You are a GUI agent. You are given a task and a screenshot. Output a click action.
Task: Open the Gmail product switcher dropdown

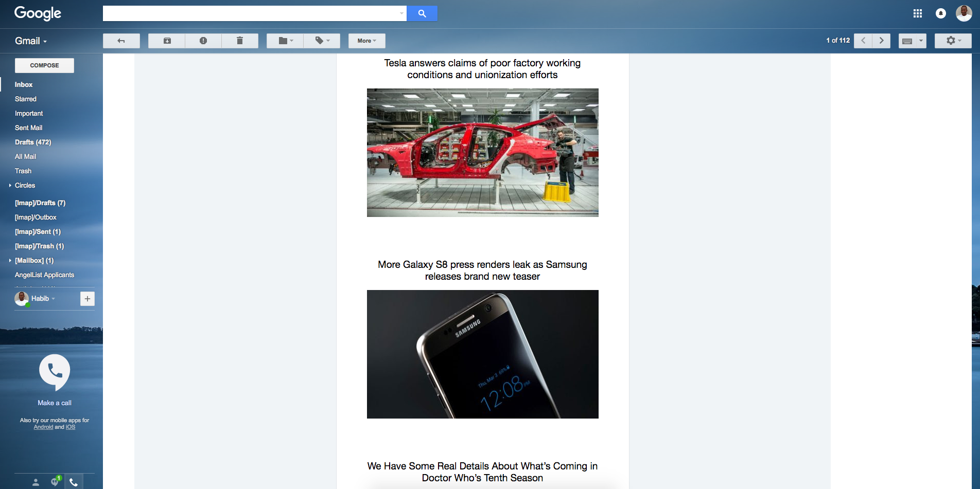coord(31,41)
